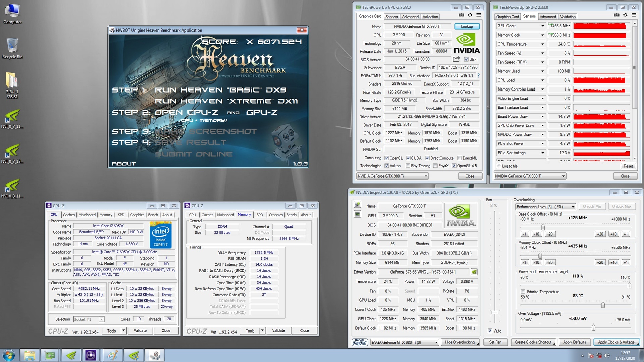Click the +10 stepper under Memory Clock Offset

click(613, 262)
